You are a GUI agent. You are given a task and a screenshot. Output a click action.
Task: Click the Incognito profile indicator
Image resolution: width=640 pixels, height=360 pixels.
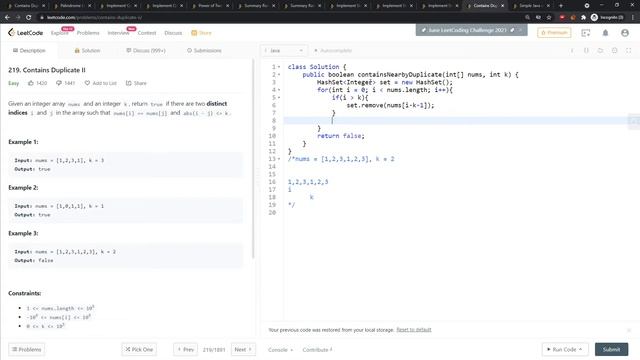tap(607, 18)
